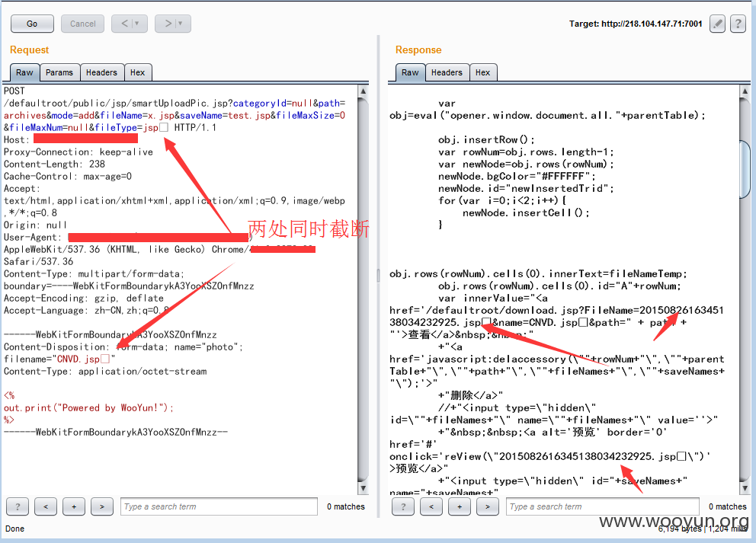756x543 pixels.
Task: Switch to the Request Params tab
Action: click(x=59, y=72)
